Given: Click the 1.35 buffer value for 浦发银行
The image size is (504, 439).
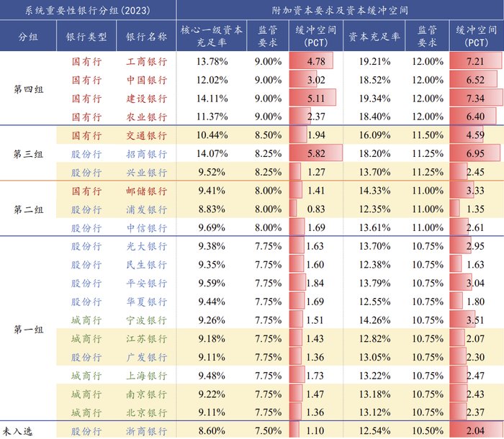Looking at the screenshot, I should click(x=475, y=209).
